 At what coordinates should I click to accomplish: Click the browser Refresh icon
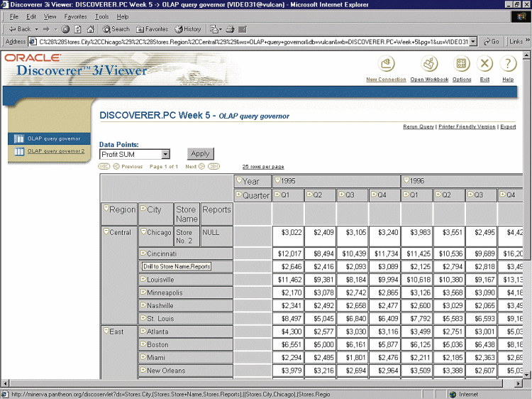[x=78, y=29]
